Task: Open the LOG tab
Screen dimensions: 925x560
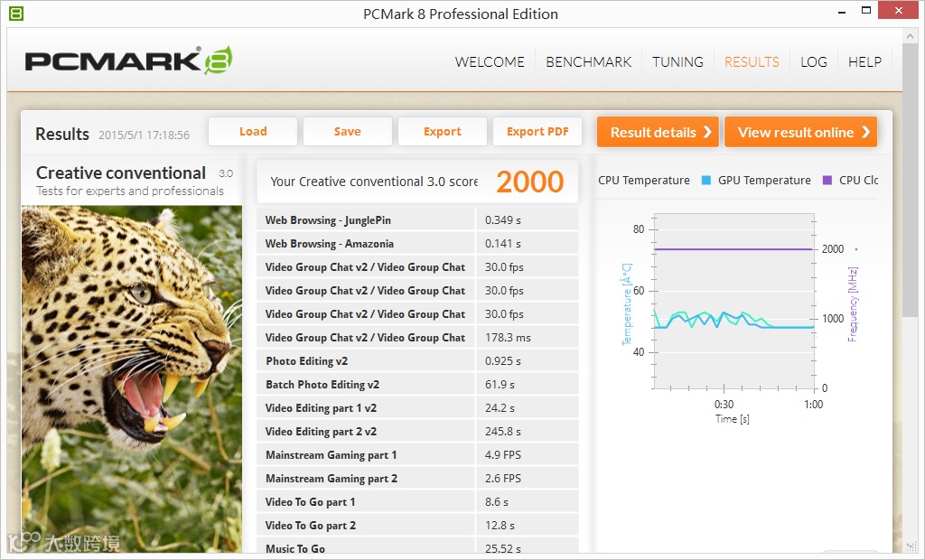Action: (x=814, y=62)
